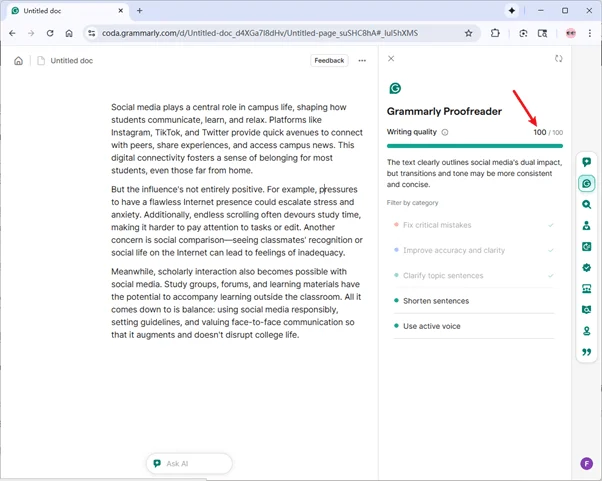Expand Improve accuracy and clarity category
The height and width of the screenshot is (481, 602).
coord(453,250)
